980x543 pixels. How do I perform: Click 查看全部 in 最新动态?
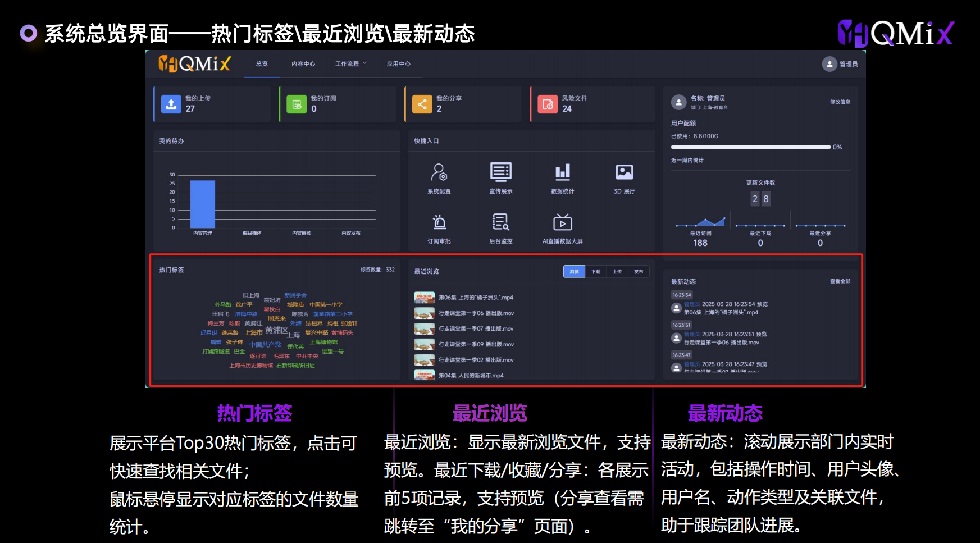coord(840,281)
